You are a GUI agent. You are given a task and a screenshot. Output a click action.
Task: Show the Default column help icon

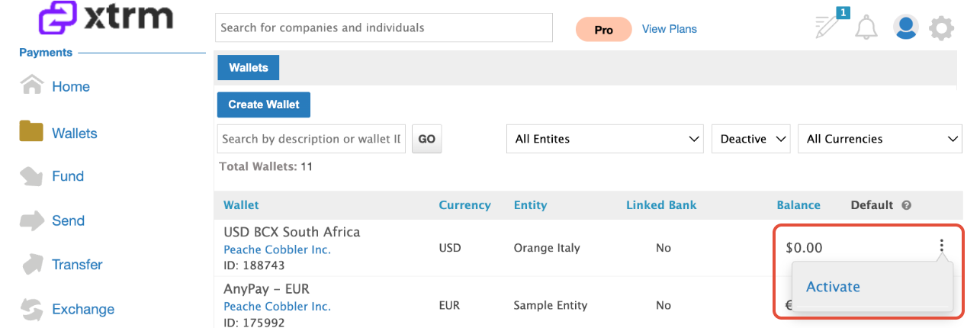[907, 205]
